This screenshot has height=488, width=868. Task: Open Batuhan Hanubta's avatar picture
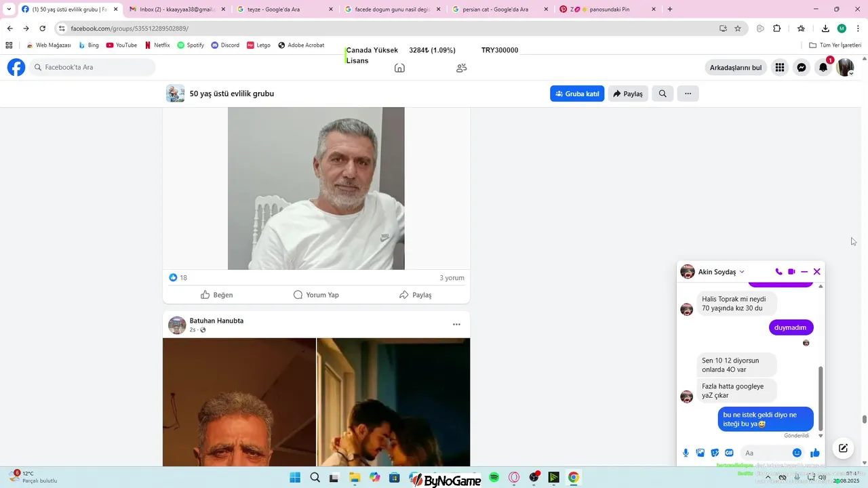pyautogui.click(x=177, y=325)
